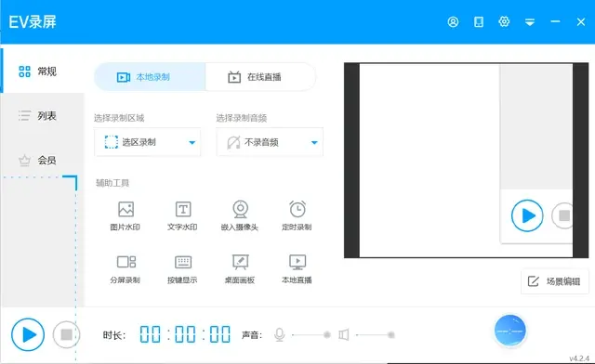The image size is (595, 364).
Task: Select the 嵌入摄像头 webcam embed tool
Action: click(x=240, y=215)
